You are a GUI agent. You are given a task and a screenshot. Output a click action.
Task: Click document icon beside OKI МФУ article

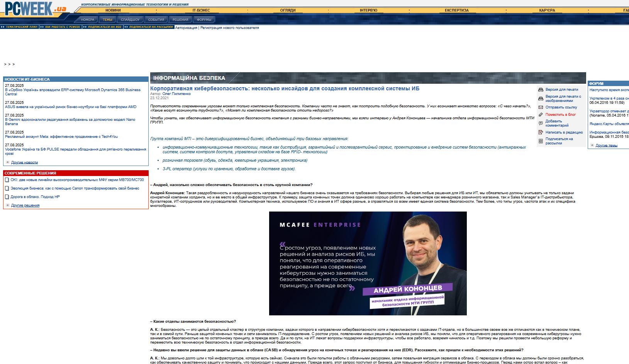[x=7, y=180]
